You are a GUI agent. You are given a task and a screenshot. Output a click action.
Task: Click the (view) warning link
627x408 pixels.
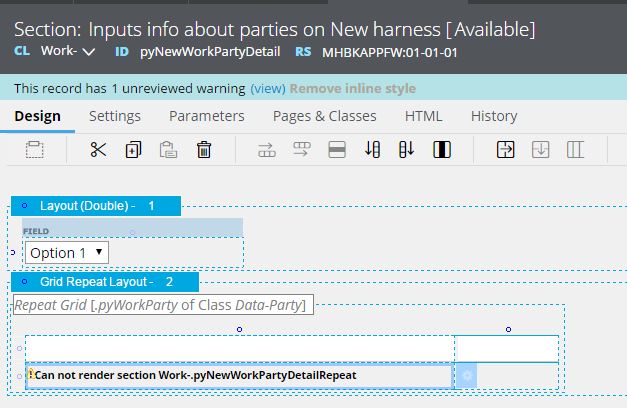tap(268, 88)
